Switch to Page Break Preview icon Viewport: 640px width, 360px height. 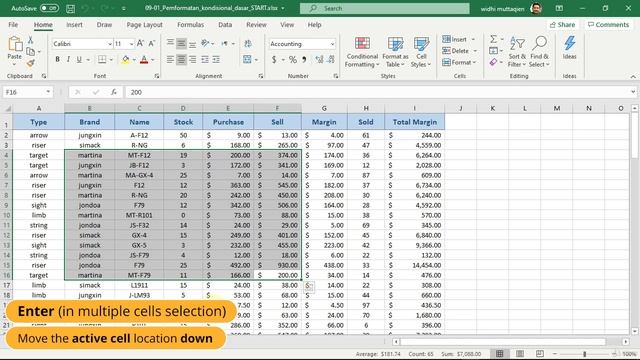[540, 354]
